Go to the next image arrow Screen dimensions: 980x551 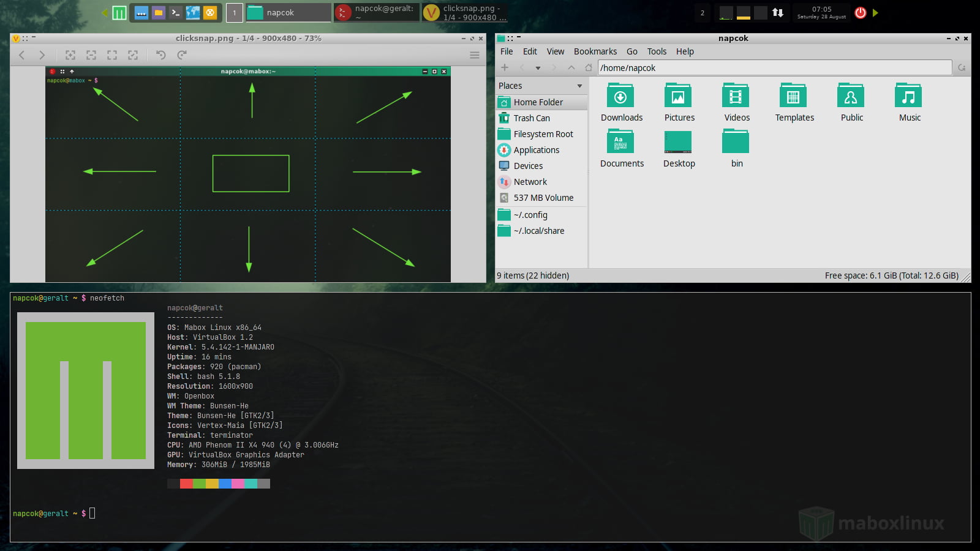click(42, 55)
